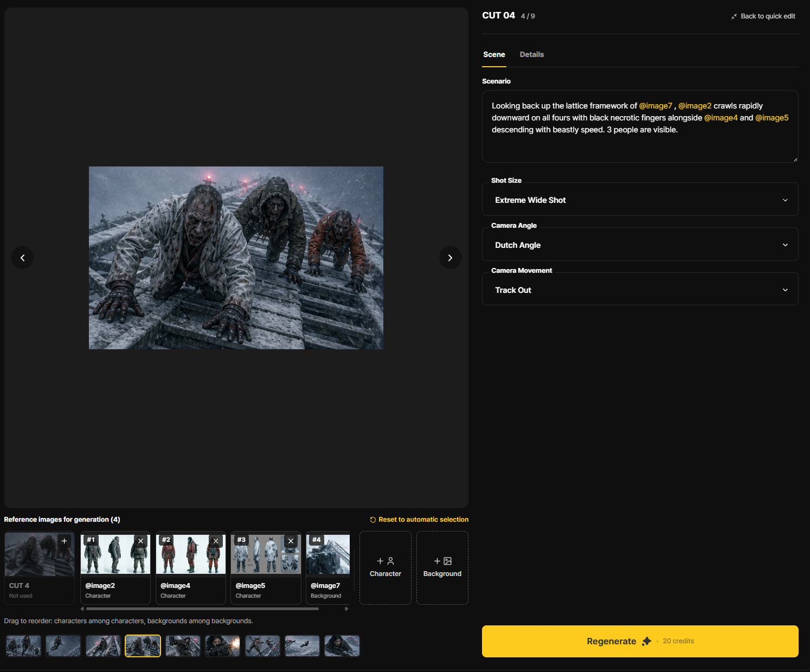Select the seventh cut thumbnail in filmstrip
Screen dimensions: 810x672
pyautogui.click(x=262, y=646)
